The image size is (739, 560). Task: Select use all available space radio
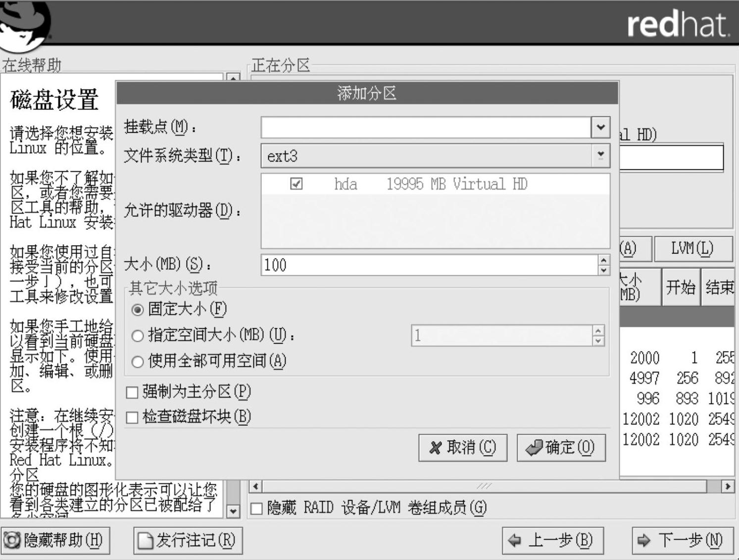138,362
